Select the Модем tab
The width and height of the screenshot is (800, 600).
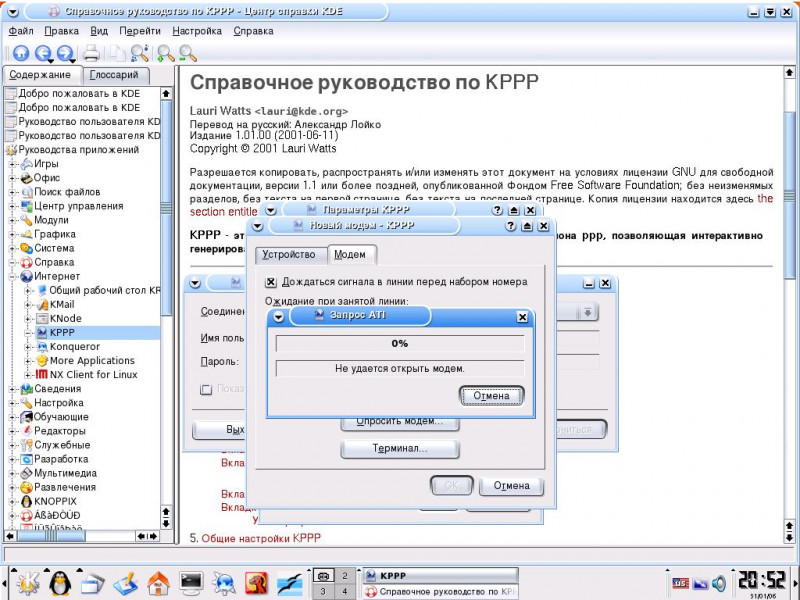click(350, 255)
